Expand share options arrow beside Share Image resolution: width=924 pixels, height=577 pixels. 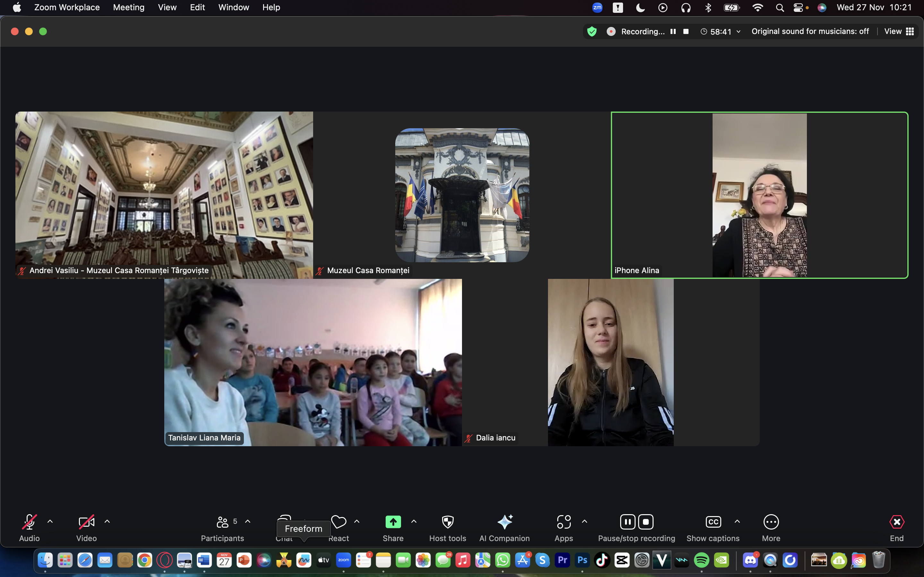[x=414, y=521]
